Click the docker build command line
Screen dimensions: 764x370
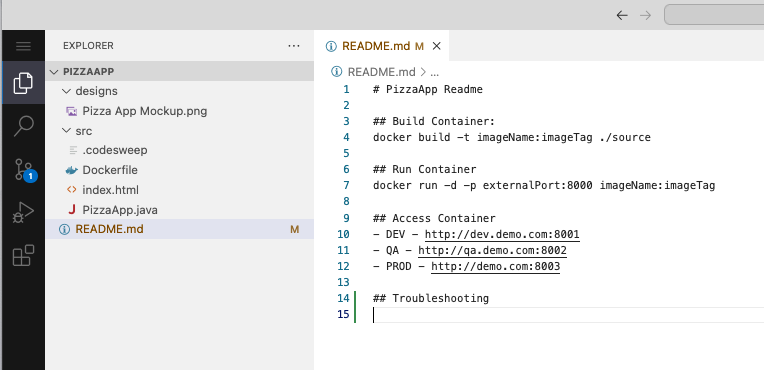pos(512,138)
